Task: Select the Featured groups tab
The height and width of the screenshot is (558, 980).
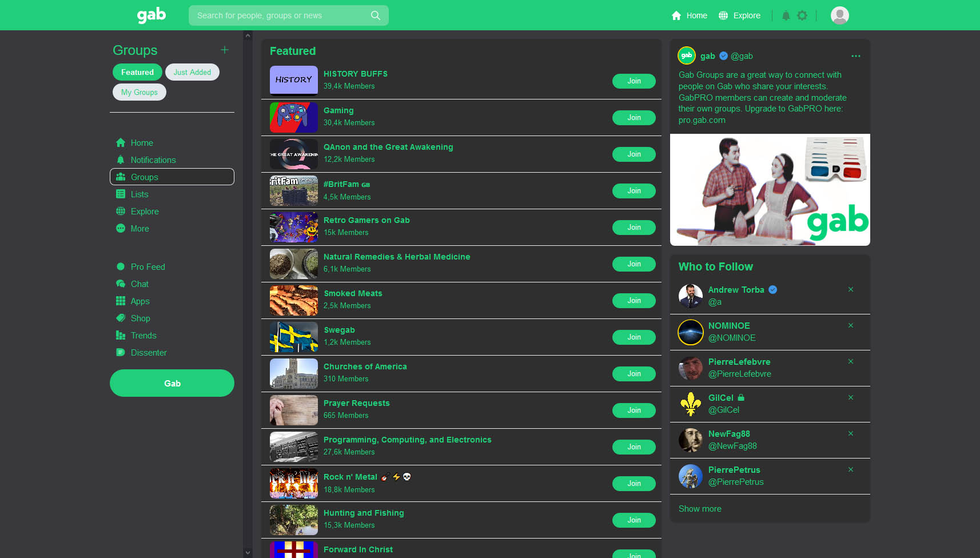Action: pos(137,72)
